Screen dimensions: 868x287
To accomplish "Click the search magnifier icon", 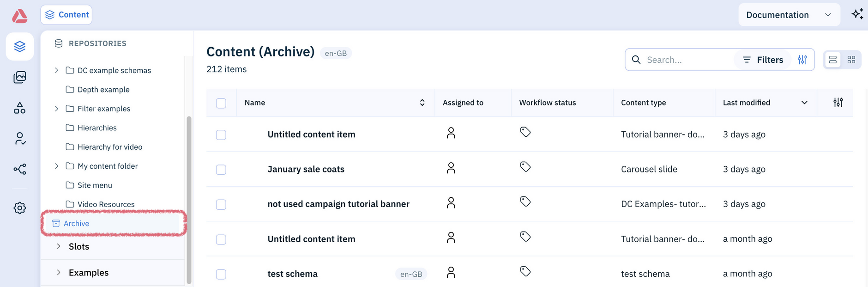I will pos(636,60).
